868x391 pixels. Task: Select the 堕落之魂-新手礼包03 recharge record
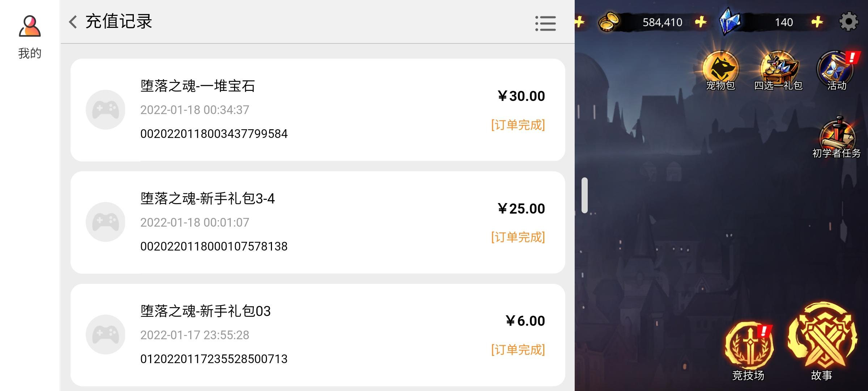(318, 335)
